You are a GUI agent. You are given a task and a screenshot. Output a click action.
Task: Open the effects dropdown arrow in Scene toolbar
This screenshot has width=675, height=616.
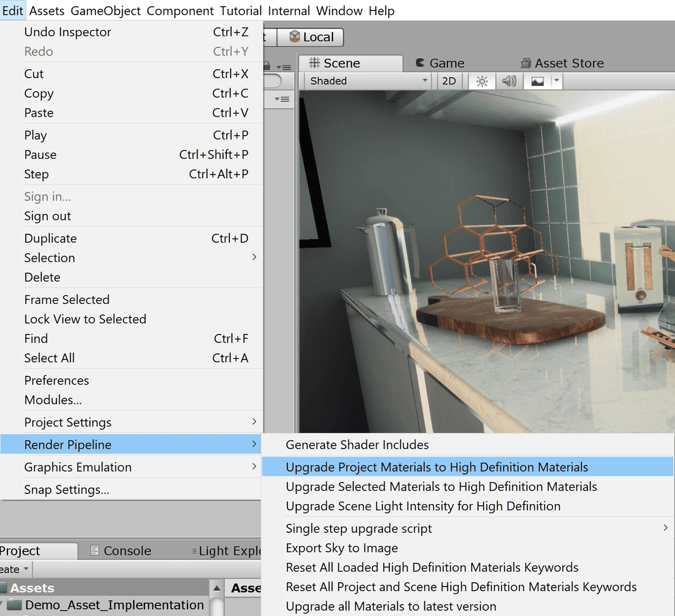click(x=556, y=81)
